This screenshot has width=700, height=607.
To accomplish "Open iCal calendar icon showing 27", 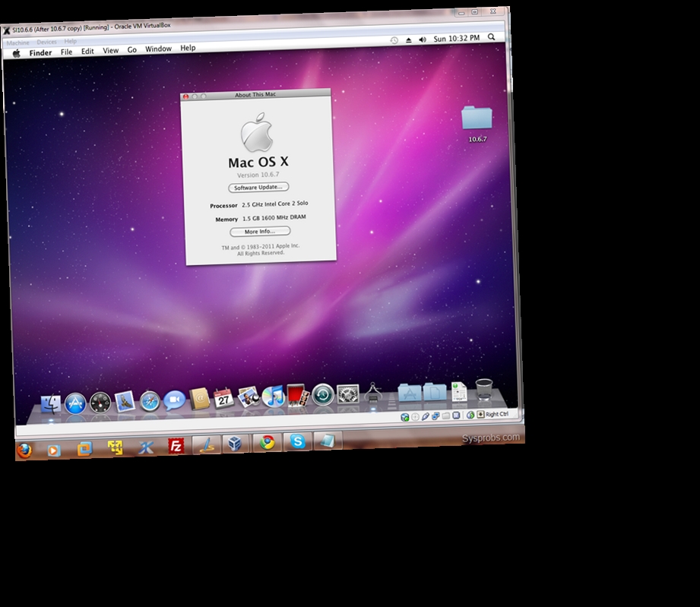I will pyautogui.click(x=223, y=398).
